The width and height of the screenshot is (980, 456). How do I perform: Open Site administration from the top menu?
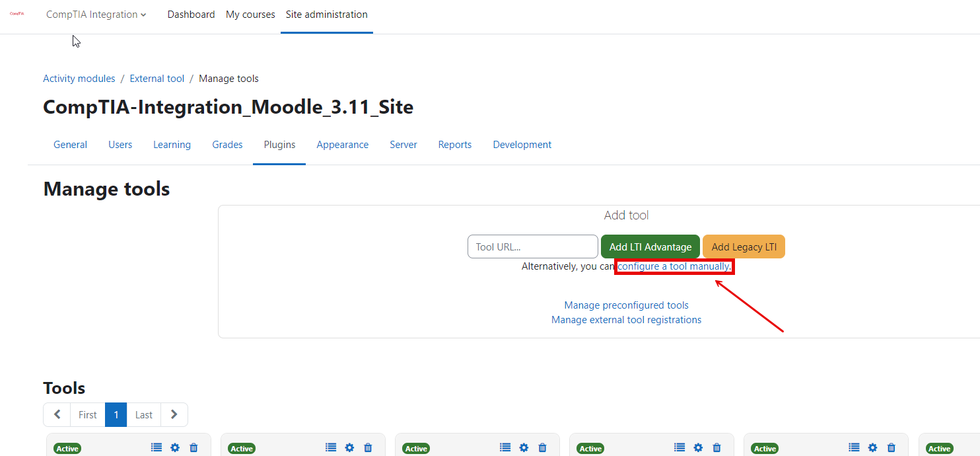pyautogui.click(x=326, y=14)
